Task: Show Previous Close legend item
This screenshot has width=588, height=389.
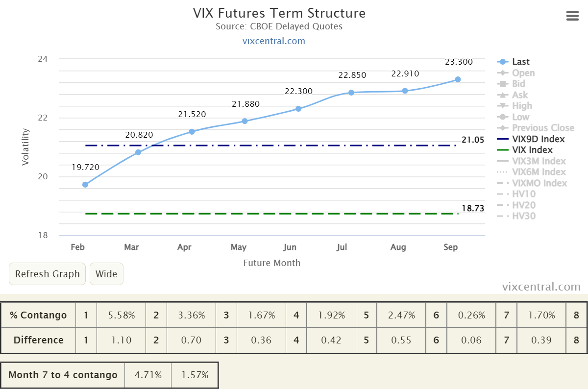Action: pos(536,128)
